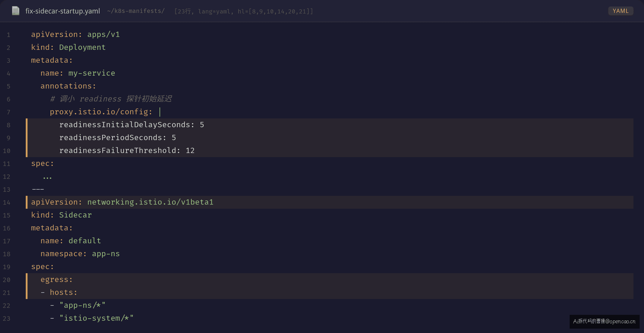Click 'kind: Sidecar' line
Screen dimensions: 644x333
pyautogui.click(x=61, y=215)
